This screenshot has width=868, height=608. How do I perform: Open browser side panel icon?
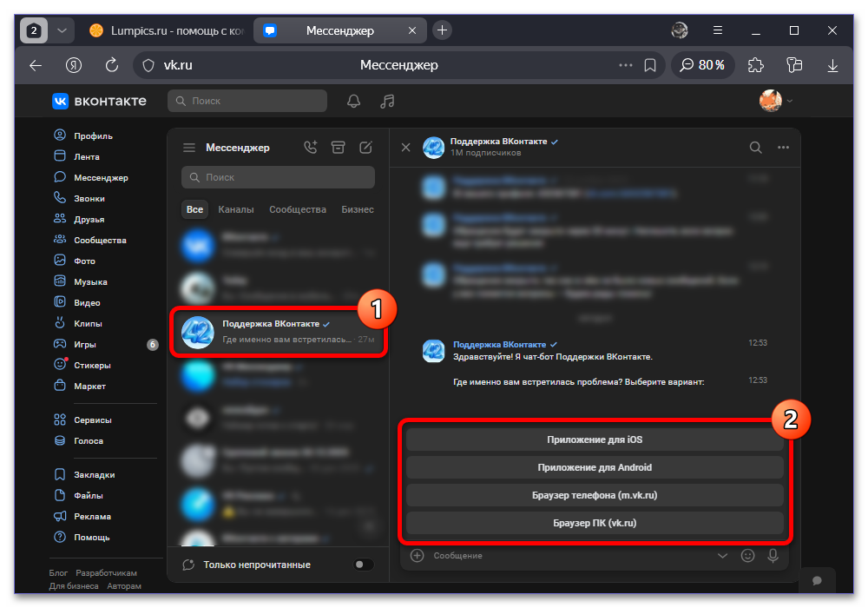click(x=794, y=65)
